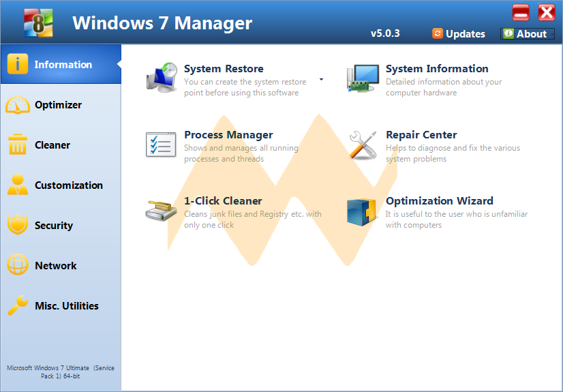This screenshot has height=392, width=563.
Task: Click the Customization person icon
Action: pos(18,185)
